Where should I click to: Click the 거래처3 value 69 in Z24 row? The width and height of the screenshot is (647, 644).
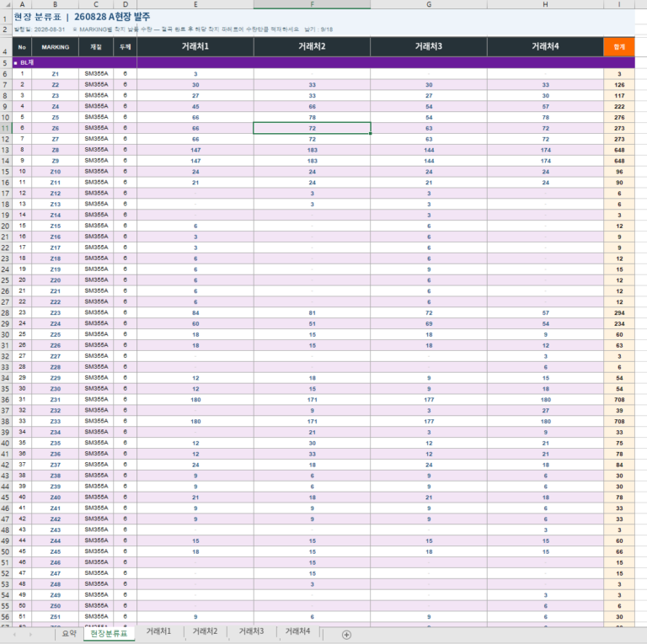[x=429, y=323]
